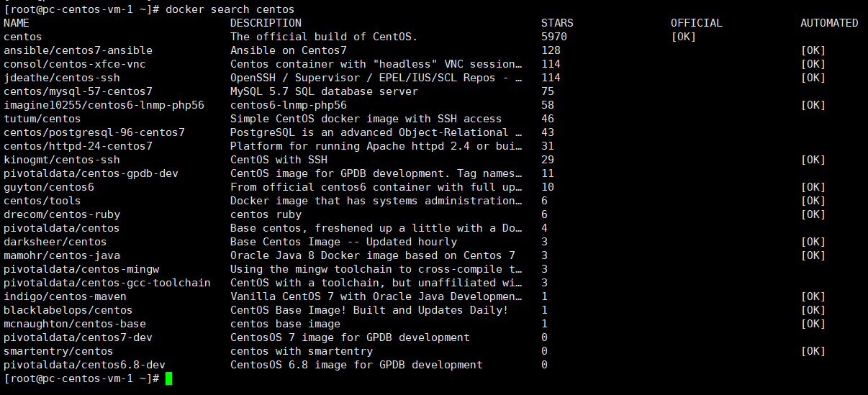Select image name drecom/centos-ruby
Screen dimensions: 868x395
pos(62,214)
